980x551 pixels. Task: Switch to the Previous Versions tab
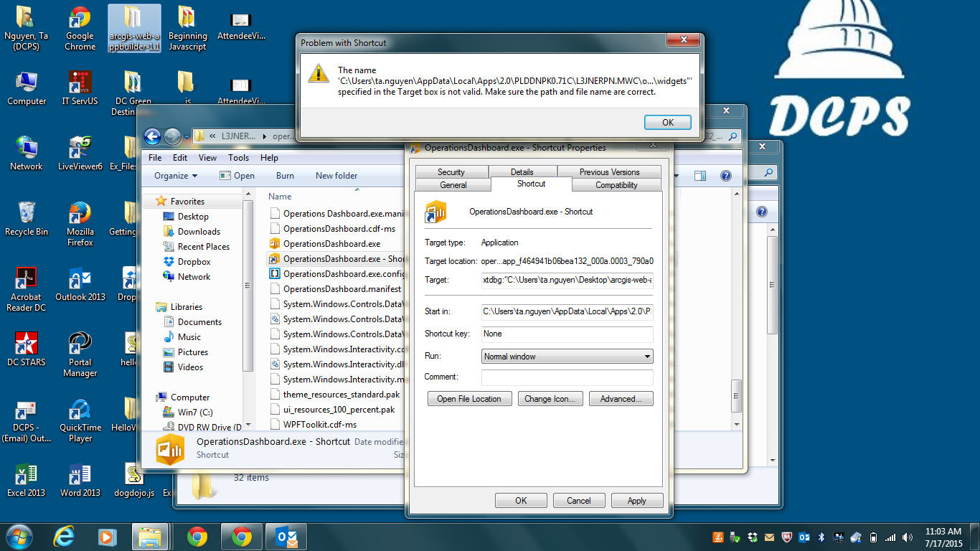pos(610,172)
